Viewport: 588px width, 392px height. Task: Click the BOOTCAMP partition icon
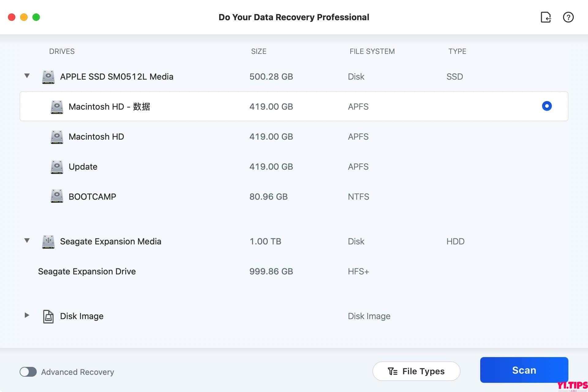tap(57, 196)
